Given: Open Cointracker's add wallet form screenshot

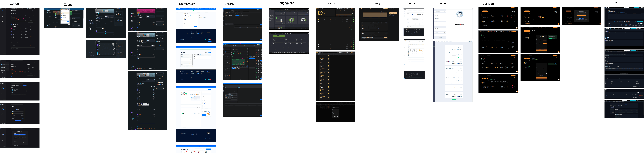Looking at the screenshot, I should pos(196,25).
